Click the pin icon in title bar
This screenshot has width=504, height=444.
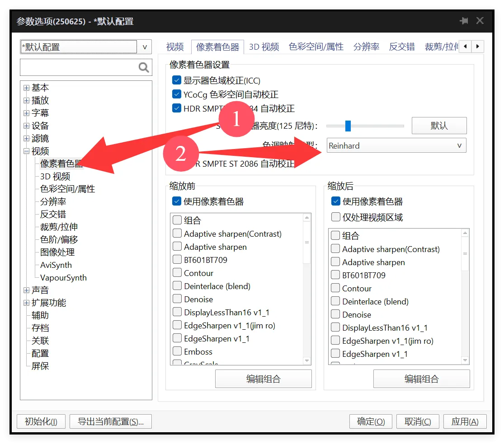click(x=464, y=21)
